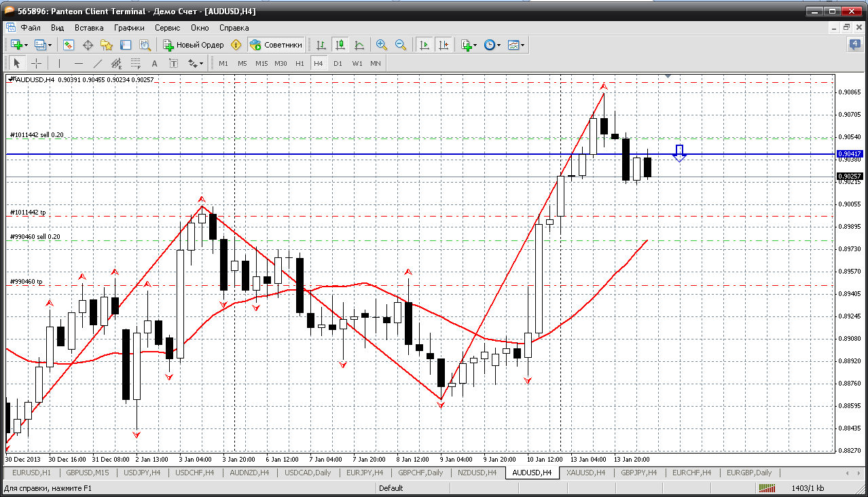Switch timeframe to M30
This screenshot has height=497, width=868.
click(x=281, y=63)
